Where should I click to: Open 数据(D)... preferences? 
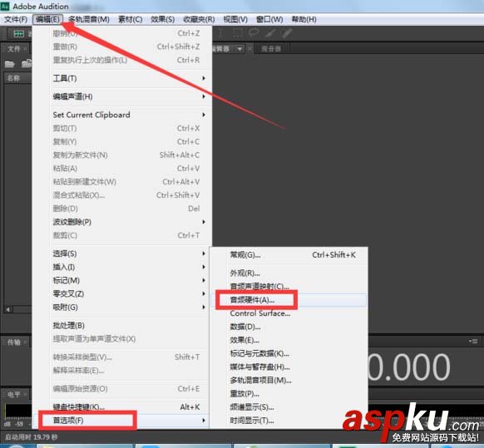(x=289, y=327)
